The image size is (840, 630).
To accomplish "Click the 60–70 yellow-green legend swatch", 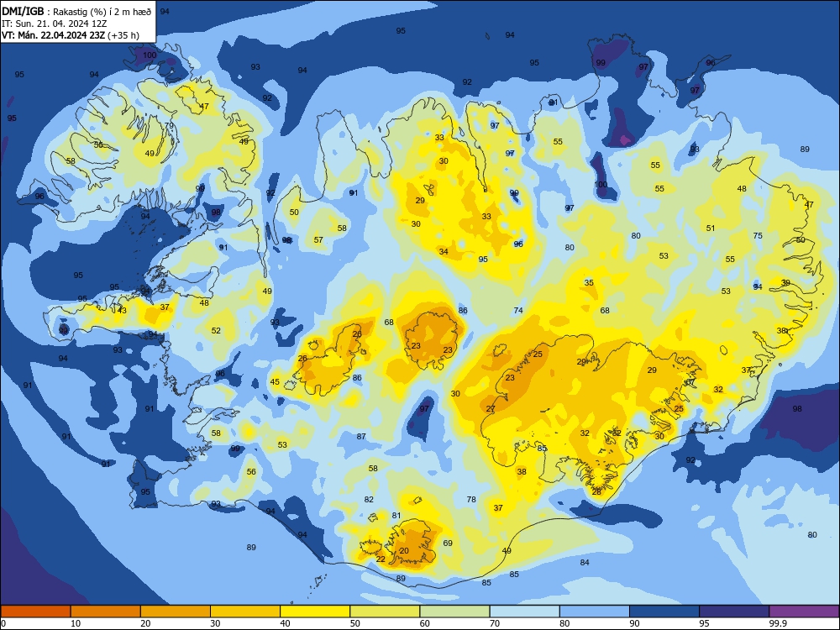I will pyautogui.click(x=454, y=612).
